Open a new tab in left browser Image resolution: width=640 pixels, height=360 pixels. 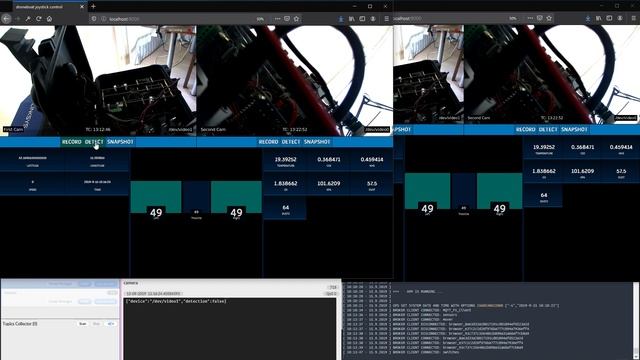click(x=93, y=7)
